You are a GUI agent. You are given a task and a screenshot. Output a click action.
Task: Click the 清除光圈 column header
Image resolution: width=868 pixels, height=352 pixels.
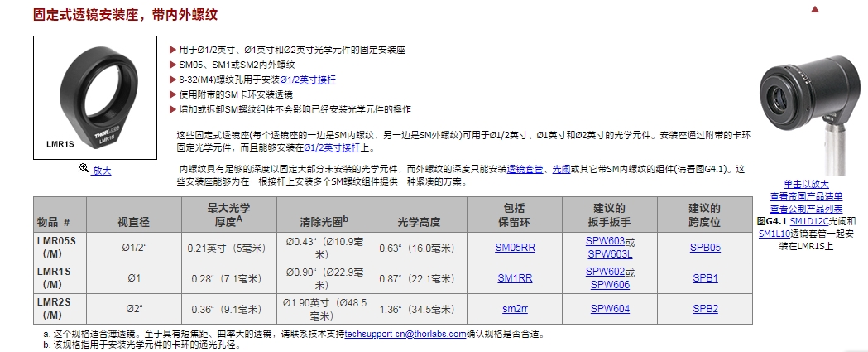(324, 215)
